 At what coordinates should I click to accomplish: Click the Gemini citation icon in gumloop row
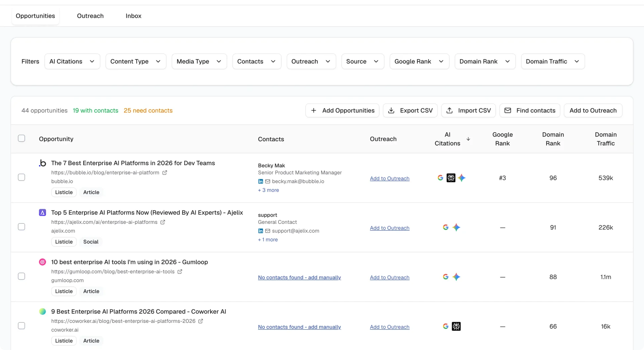456,277
